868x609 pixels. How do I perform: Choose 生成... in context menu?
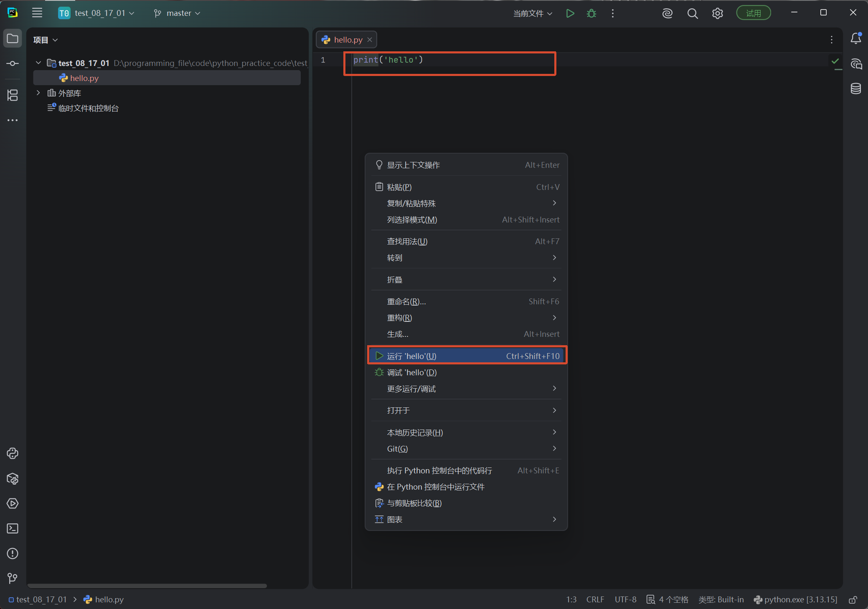(466, 334)
